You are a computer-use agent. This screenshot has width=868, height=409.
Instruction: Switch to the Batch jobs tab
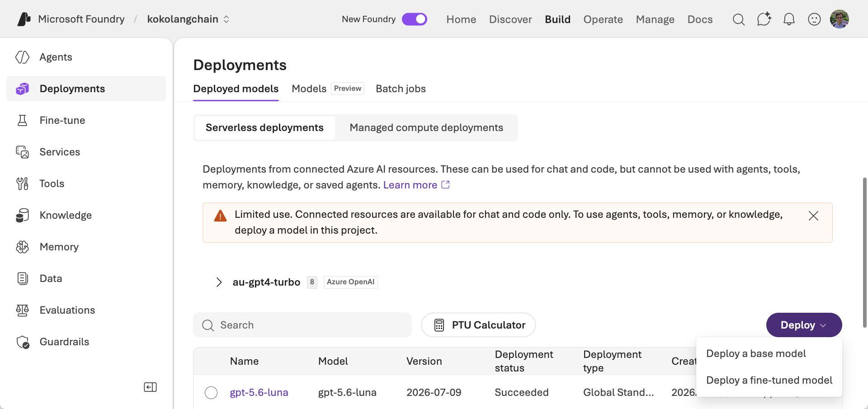point(401,89)
